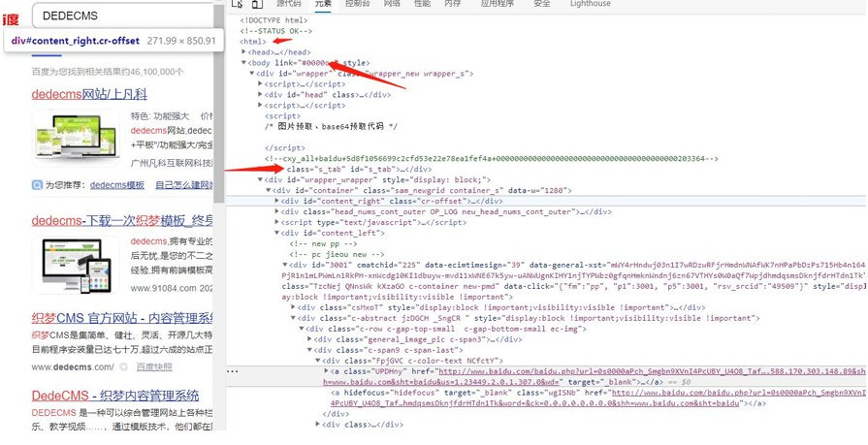Switch to the 控制台 tab

(358, 3)
